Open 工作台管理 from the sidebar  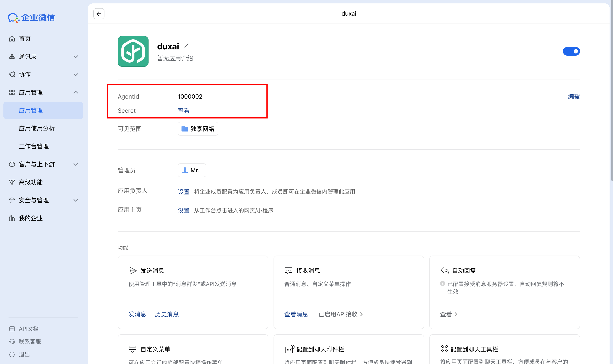pyautogui.click(x=34, y=146)
